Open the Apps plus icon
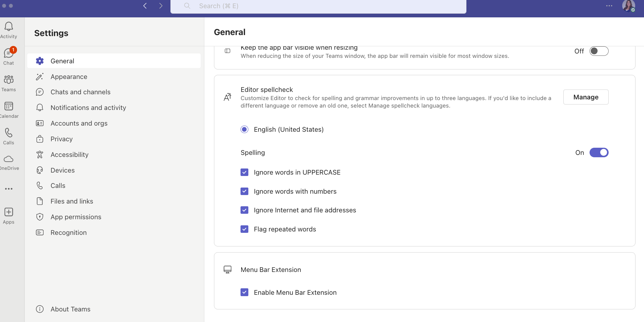Screen dimensions: 644x322 click(x=9, y=212)
